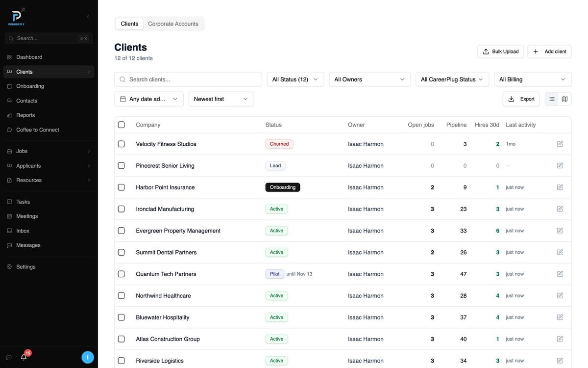The width and height of the screenshot is (588, 368).
Task: Open Settings in the sidebar
Action: coord(49,267)
